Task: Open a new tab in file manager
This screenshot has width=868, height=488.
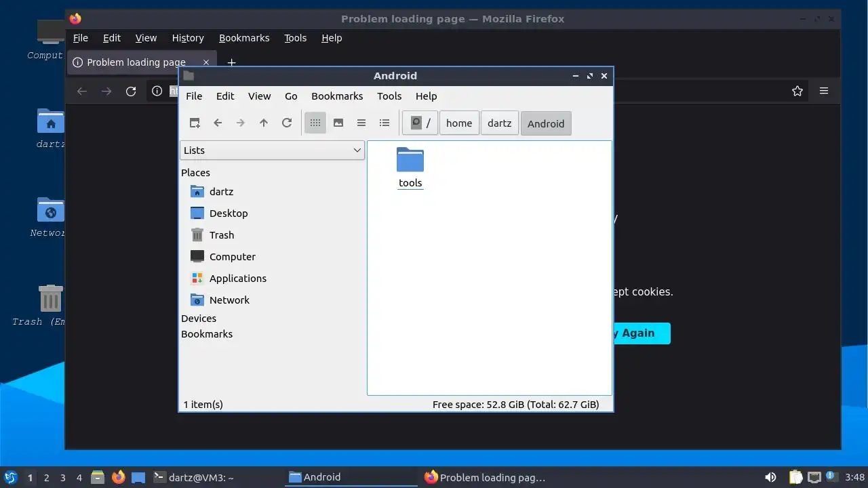Action: 195,123
